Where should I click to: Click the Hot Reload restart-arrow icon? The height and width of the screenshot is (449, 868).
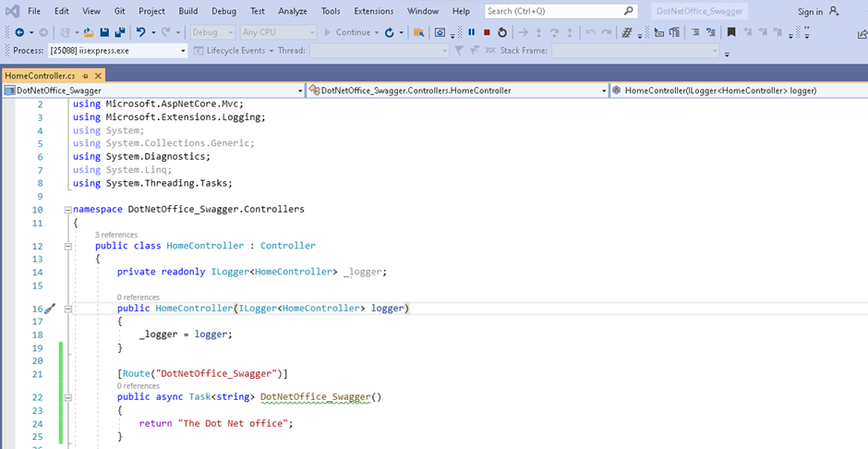click(x=389, y=32)
